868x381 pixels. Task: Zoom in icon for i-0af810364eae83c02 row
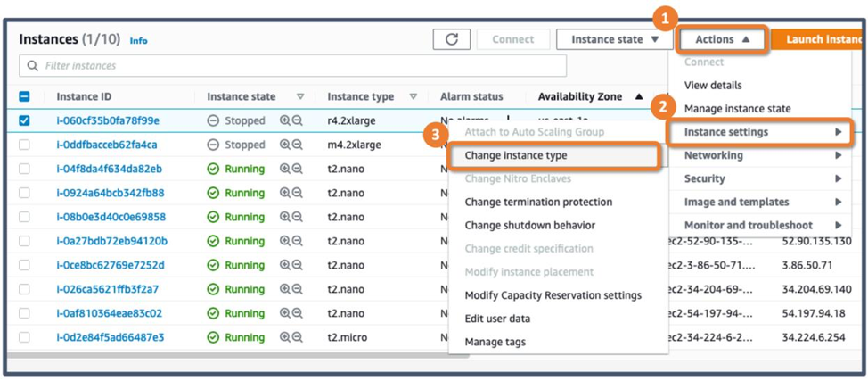pos(285,313)
